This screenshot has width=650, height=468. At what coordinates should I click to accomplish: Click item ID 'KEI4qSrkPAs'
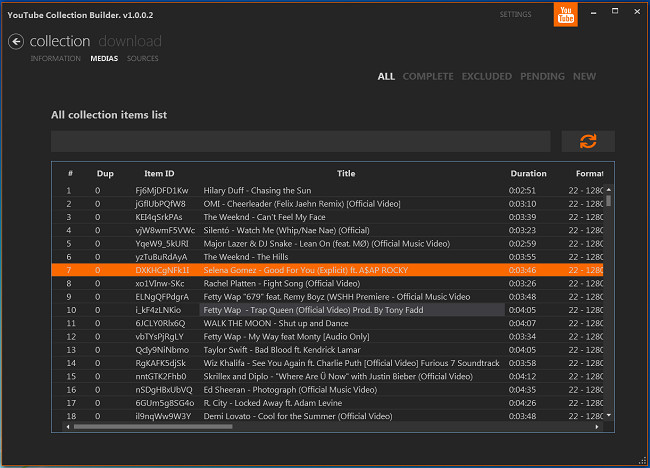pos(159,217)
